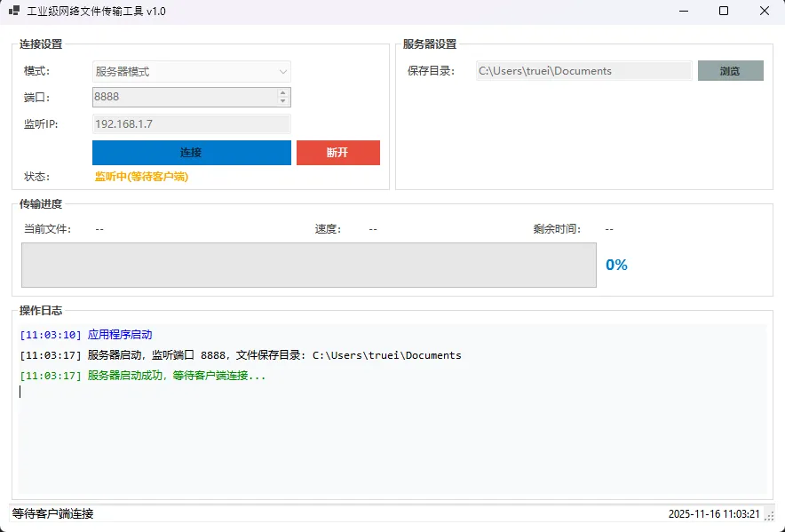Open the 模式 dropdown showing 服务器模式
Screen dimensions: 785x532
pos(191,72)
